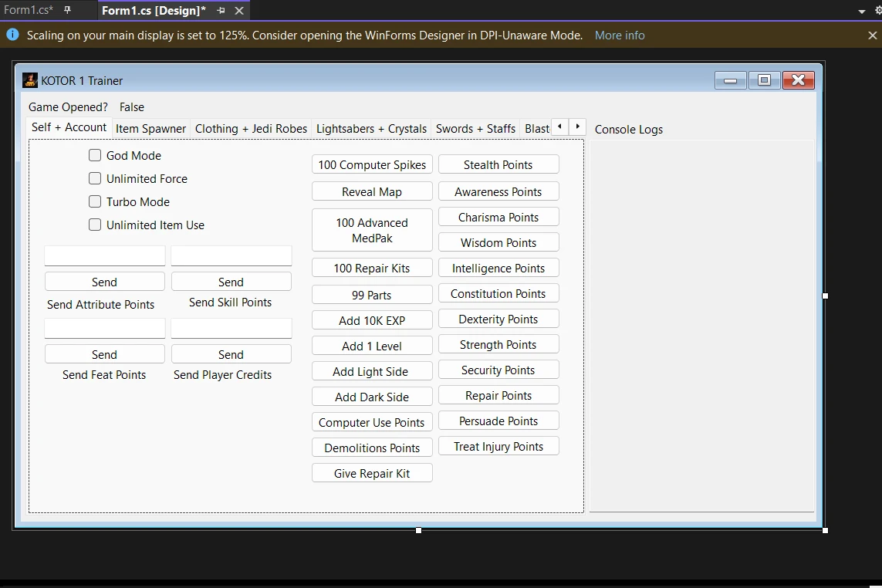Open the Lightsabers + Crystals tab
Viewport: 882px width, 588px height.
[x=371, y=129]
